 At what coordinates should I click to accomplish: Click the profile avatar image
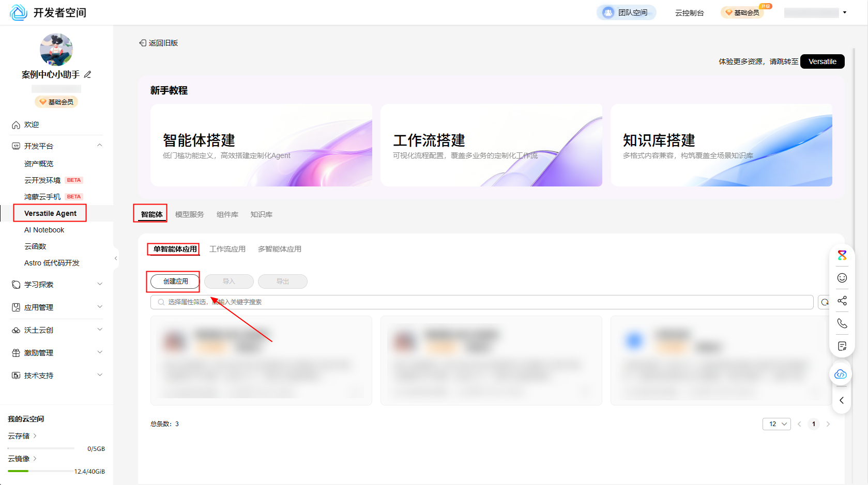[56, 50]
